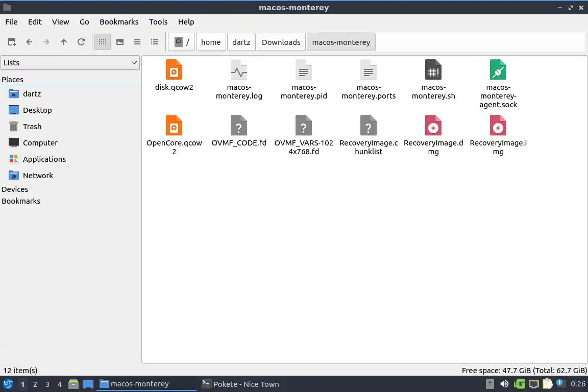Switch to workspace 4

[59, 384]
